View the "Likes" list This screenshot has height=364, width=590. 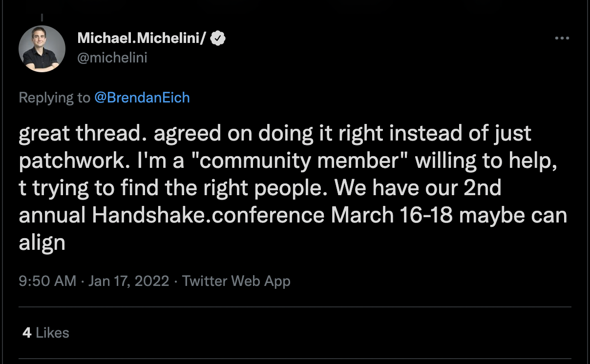[52, 333]
